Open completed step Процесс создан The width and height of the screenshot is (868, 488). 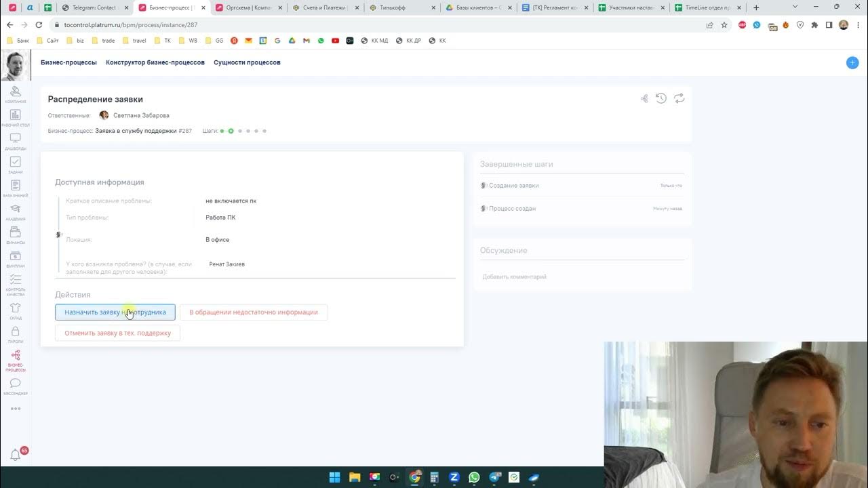512,209
